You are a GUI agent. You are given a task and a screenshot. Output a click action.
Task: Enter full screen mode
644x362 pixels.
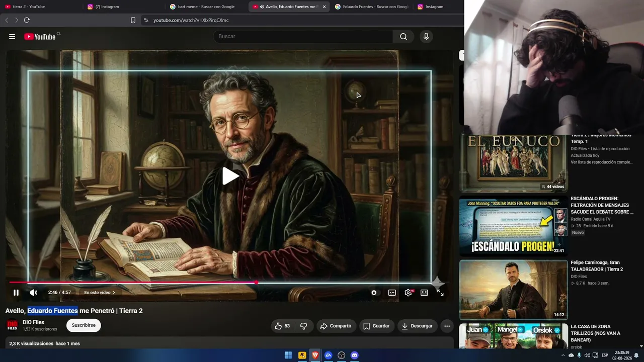click(440, 293)
